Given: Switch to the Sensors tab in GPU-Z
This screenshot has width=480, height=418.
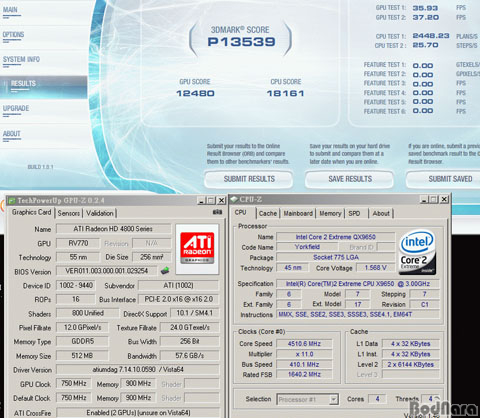Looking at the screenshot, I should click(x=69, y=213).
